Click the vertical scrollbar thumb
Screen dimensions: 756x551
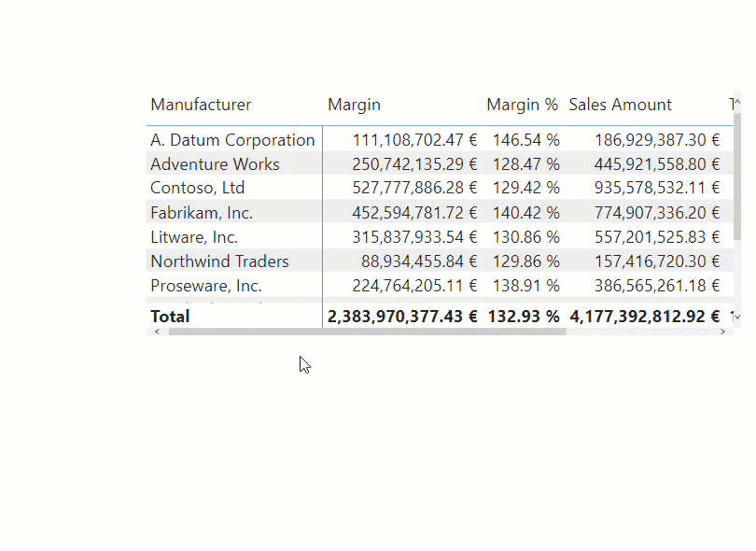coord(736,177)
